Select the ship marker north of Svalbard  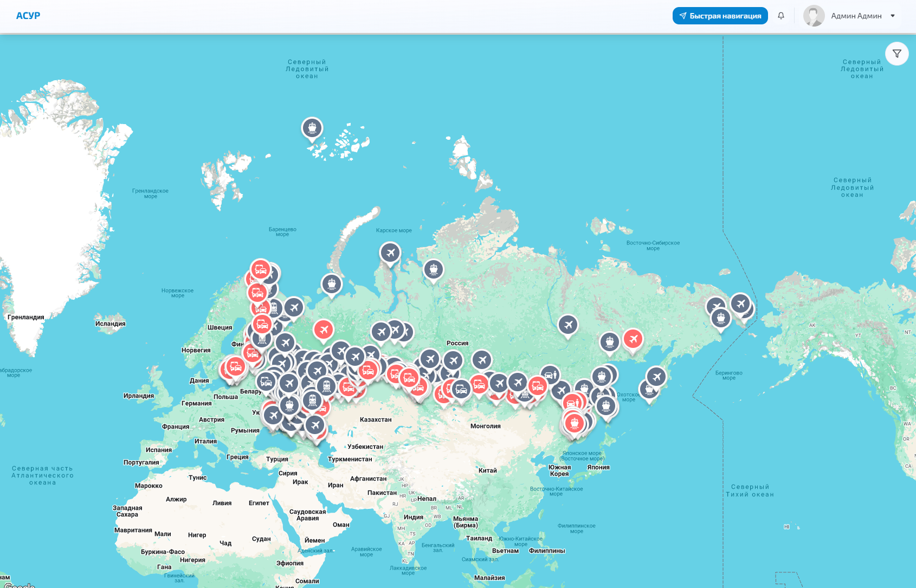(x=312, y=128)
